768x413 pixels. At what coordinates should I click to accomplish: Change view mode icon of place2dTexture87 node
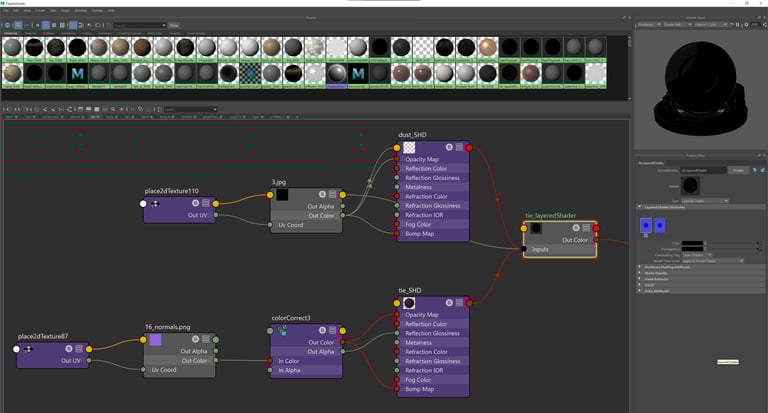[79, 348]
